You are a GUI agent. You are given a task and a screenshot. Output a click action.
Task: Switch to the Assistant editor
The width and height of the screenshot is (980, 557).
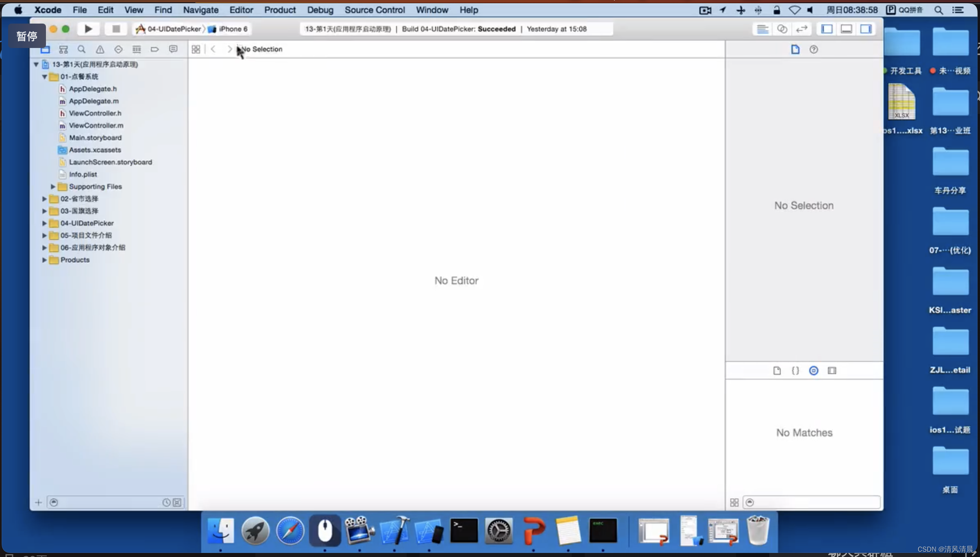782,29
